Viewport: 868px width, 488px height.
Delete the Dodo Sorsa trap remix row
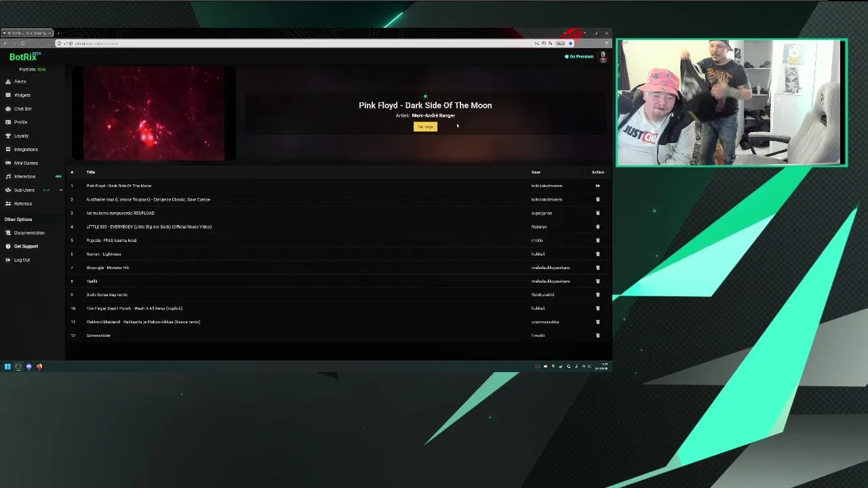click(597, 294)
